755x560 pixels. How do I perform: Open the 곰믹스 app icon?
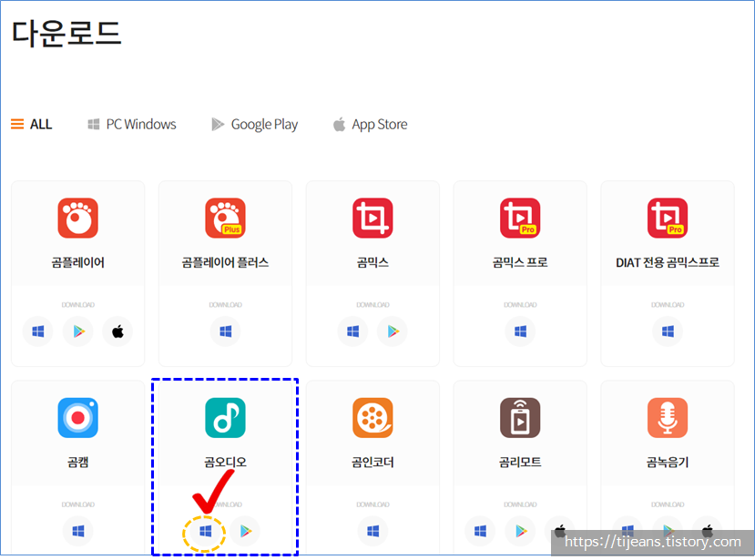(x=372, y=219)
